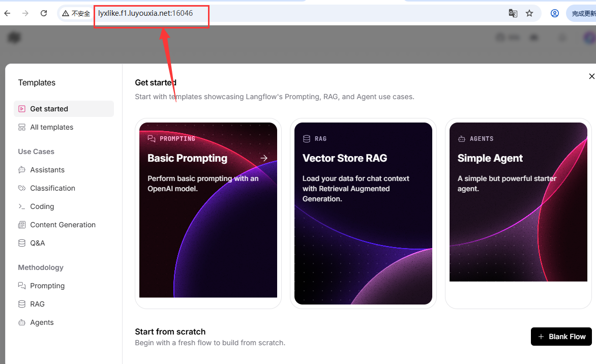Open the Simple Agent template card
Viewport: 596px width, 364px height.
[x=519, y=213]
